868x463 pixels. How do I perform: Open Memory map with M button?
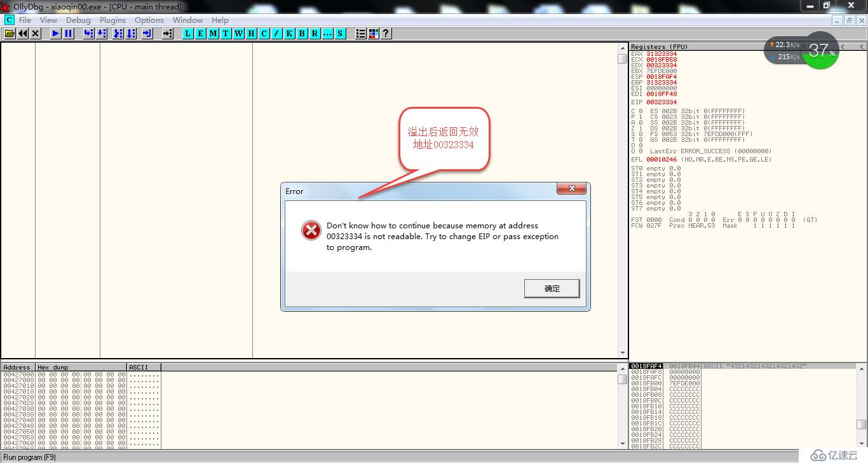pos(214,34)
